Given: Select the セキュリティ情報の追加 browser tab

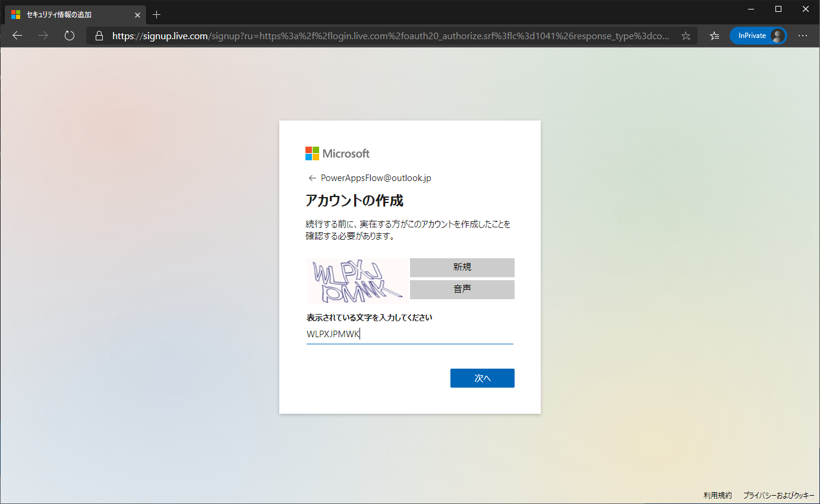Looking at the screenshot, I should click(x=65, y=14).
